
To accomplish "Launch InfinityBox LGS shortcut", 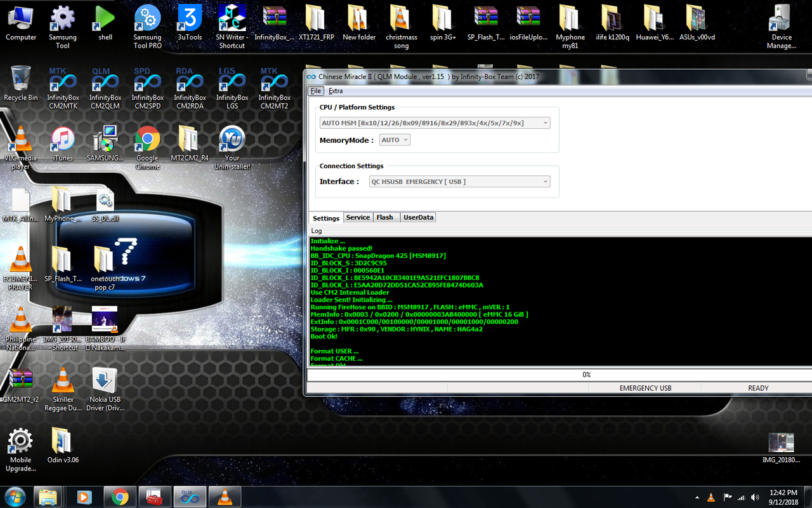I will coord(232,89).
